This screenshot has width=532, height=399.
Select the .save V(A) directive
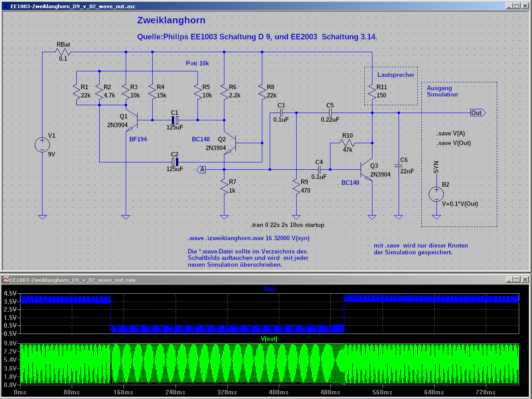[x=451, y=134]
